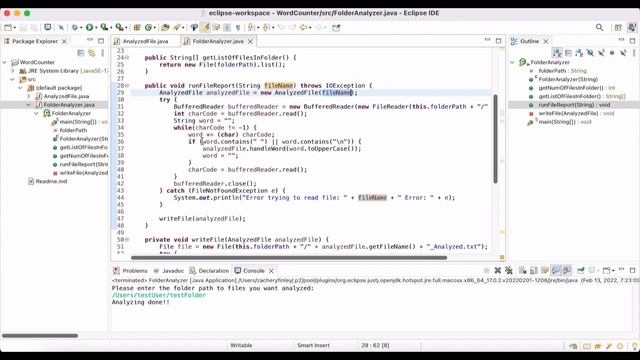The height and width of the screenshot is (360, 640).
Task: Toggle Link with Editor in Package Explorer
Action: coord(91,53)
